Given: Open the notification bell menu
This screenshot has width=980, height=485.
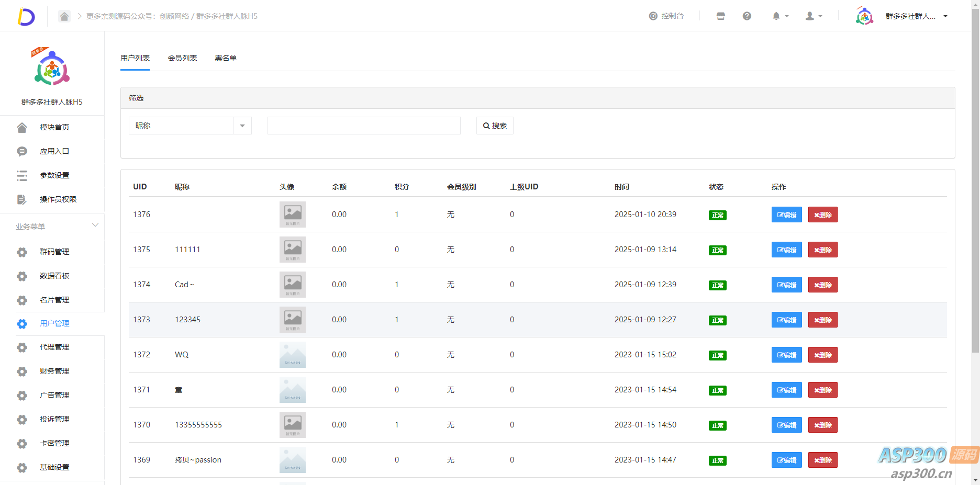Looking at the screenshot, I should pyautogui.click(x=779, y=16).
